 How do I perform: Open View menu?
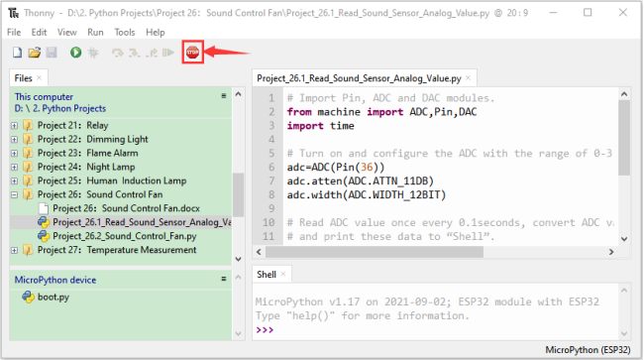point(67,32)
